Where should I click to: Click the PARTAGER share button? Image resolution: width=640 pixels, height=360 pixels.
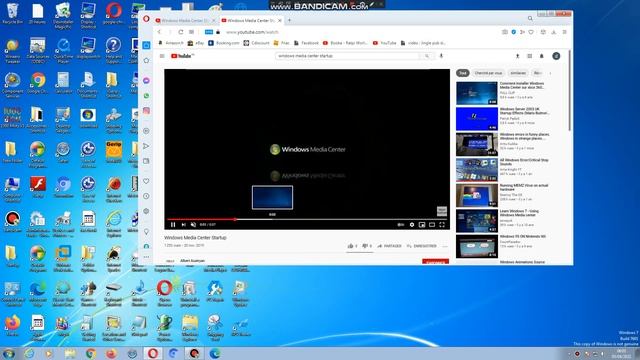(x=389, y=246)
